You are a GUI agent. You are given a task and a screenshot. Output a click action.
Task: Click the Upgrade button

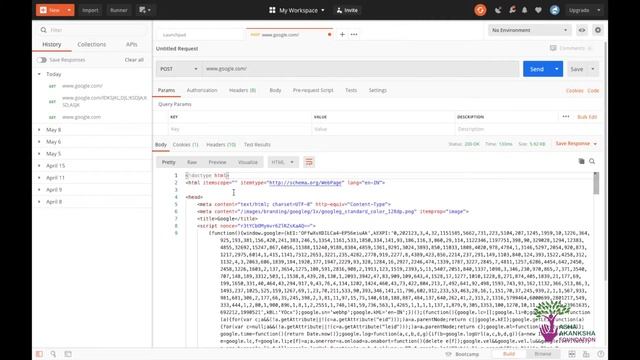coord(579,10)
